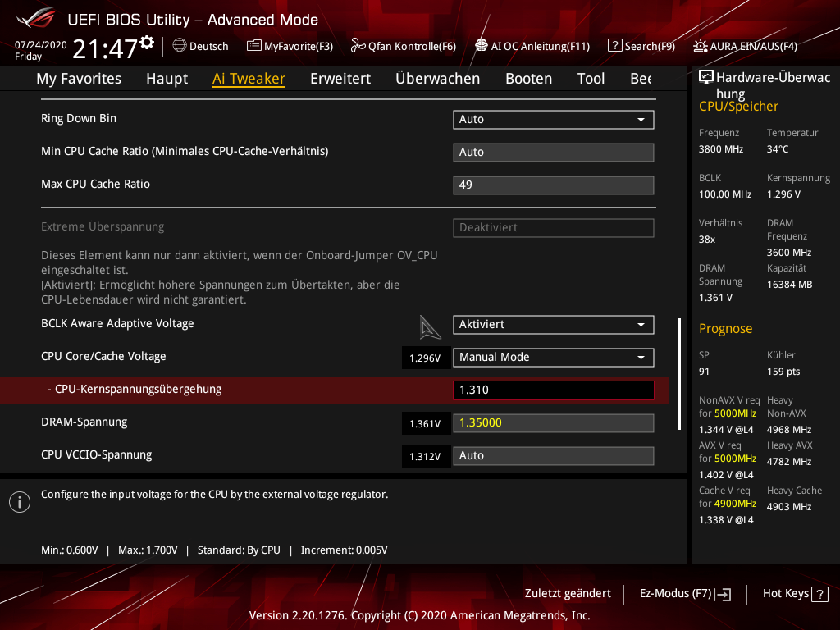Change language via Deutsch button
The image size is (840, 630).
[x=209, y=46]
